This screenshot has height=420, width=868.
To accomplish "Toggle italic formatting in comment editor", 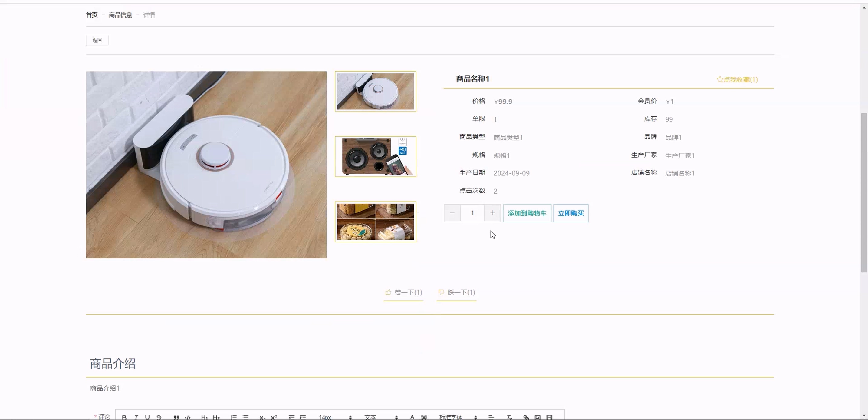I will [136, 417].
